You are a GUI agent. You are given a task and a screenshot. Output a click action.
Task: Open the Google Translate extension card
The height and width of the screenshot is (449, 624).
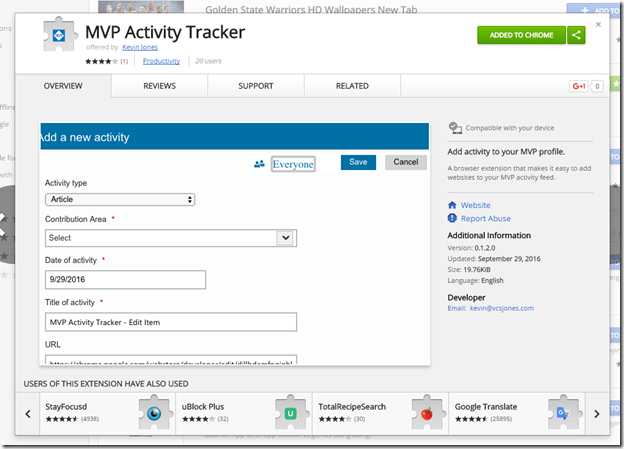(x=517, y=414)
